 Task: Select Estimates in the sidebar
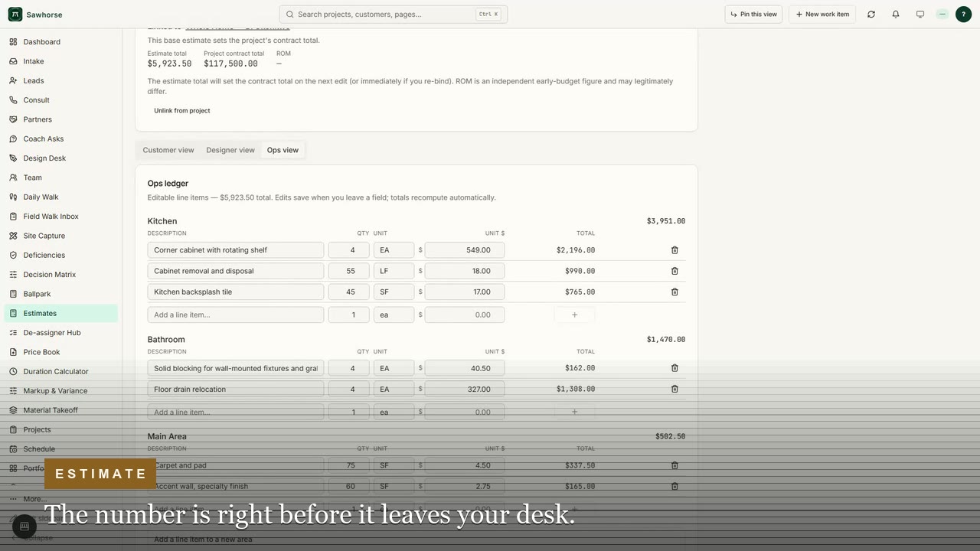(x=61, y=313)
